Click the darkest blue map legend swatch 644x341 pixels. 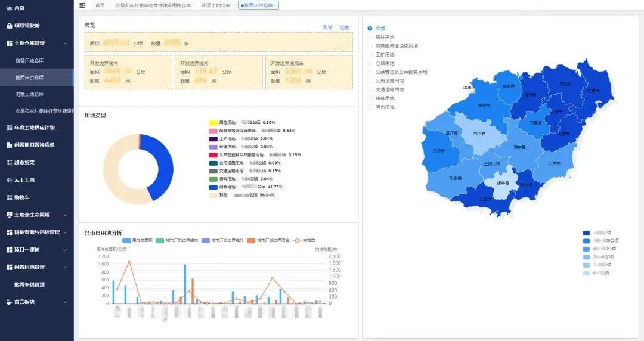click(587, 233)
